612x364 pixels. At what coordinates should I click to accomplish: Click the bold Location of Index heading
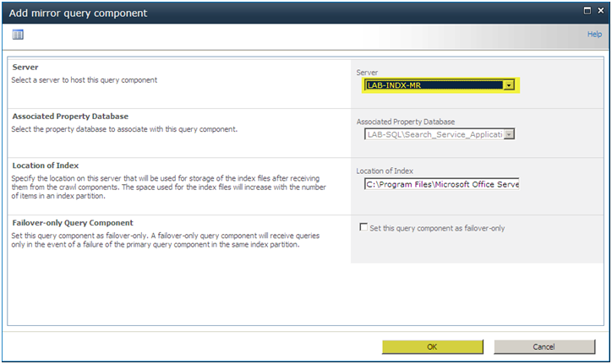(45, 165)
